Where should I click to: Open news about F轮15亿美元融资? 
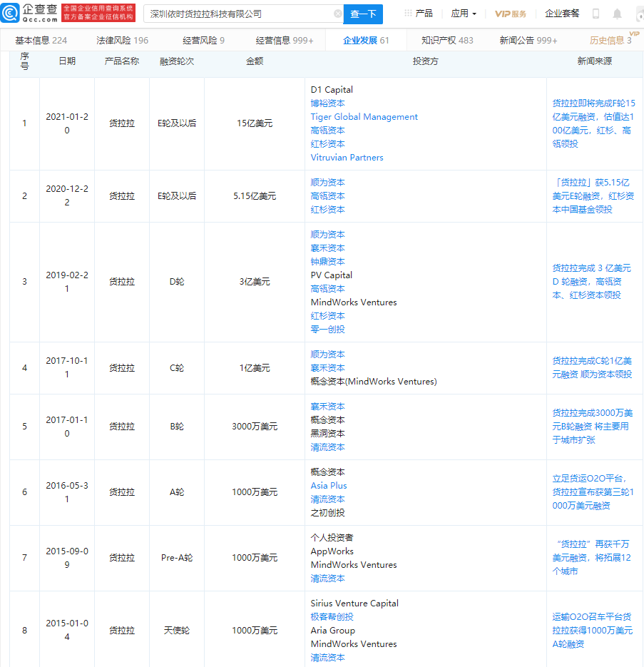pyautogui.click(x=594, y=123)
